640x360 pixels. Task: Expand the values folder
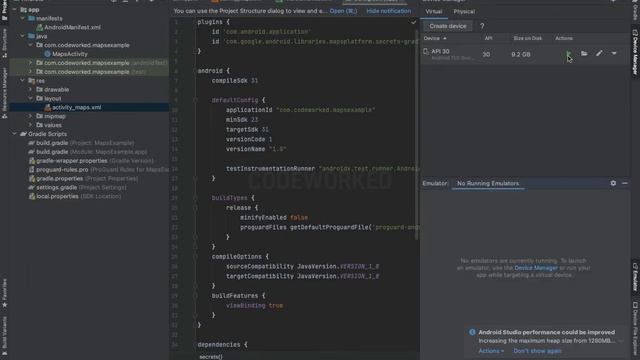point(30,125)
